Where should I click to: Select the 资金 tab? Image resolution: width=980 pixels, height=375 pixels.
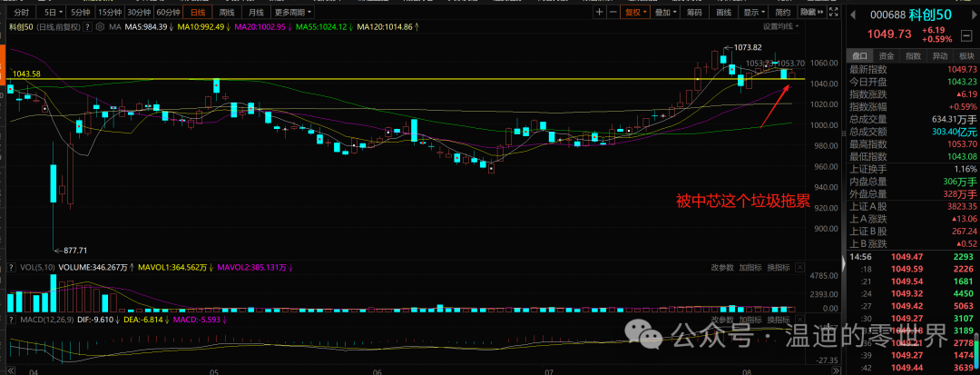click(887, 56)
